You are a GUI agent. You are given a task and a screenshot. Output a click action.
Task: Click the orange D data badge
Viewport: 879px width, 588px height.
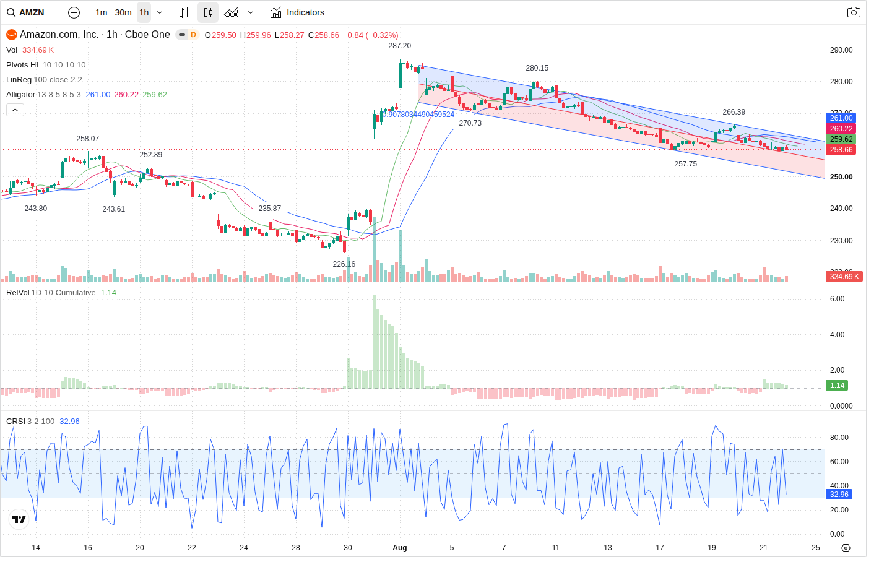(x=193, y=35)
